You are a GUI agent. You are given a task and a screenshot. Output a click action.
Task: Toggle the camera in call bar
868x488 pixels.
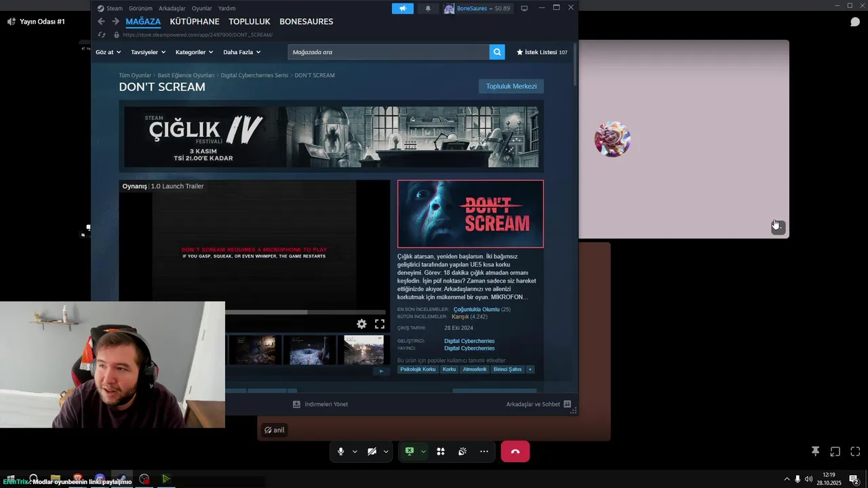[372, 451]
